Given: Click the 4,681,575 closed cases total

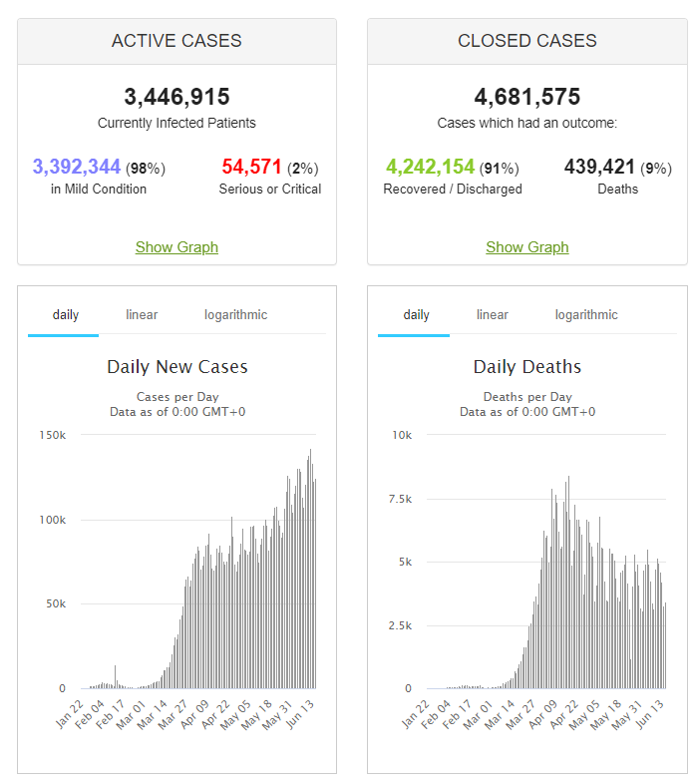Looking at the screenshot, I should point(527,97).
